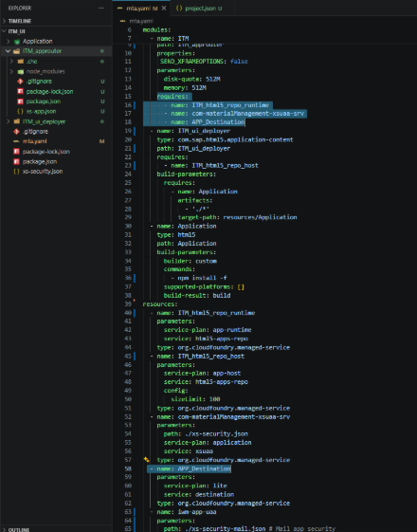Click the Application folder icon
The width and height of the screenshot is (417, 532).
coord(17,42)
